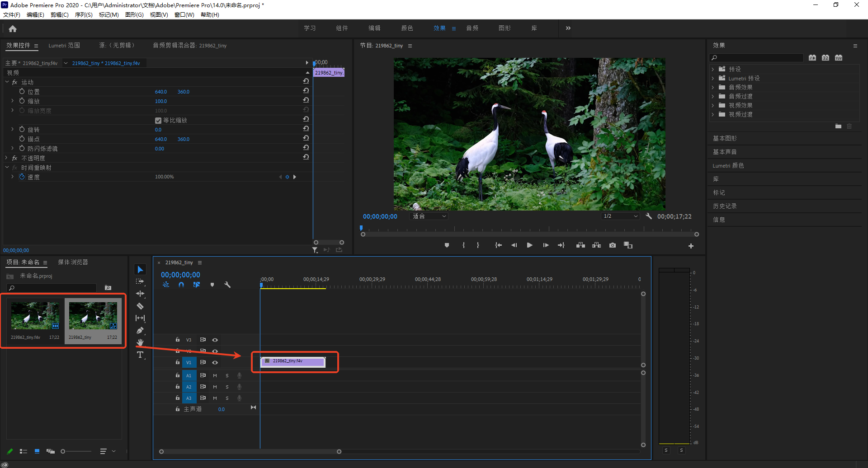Viewport: 868px width, 468px height.
Task: Click the project panel thumbnail zoom slider
Action: pyautogui.click(x=63, y=451)
